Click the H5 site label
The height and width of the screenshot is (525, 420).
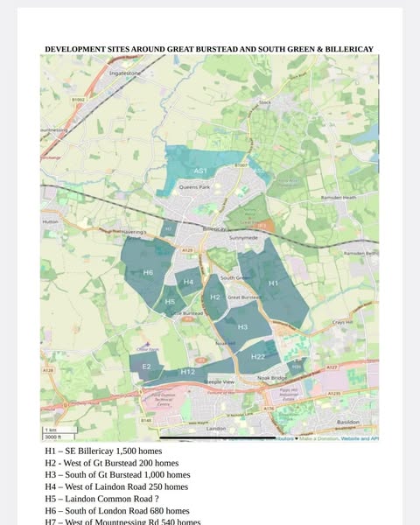170,302
